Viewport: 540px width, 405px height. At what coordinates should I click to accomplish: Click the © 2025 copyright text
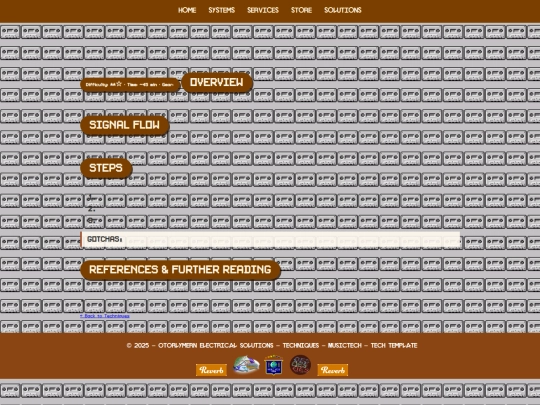(x=138, y=345)
